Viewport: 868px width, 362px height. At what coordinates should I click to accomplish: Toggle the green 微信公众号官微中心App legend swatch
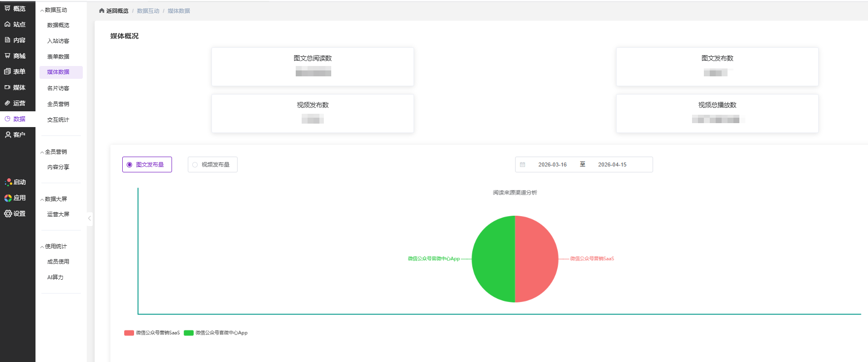click(189, 333)
